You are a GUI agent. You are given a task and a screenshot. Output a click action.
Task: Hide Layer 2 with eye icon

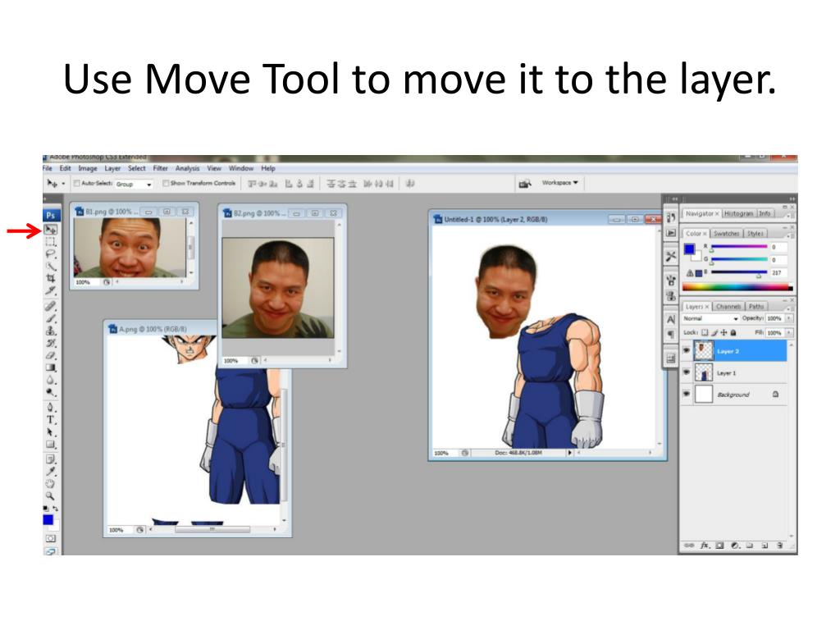tap(687, 350)
